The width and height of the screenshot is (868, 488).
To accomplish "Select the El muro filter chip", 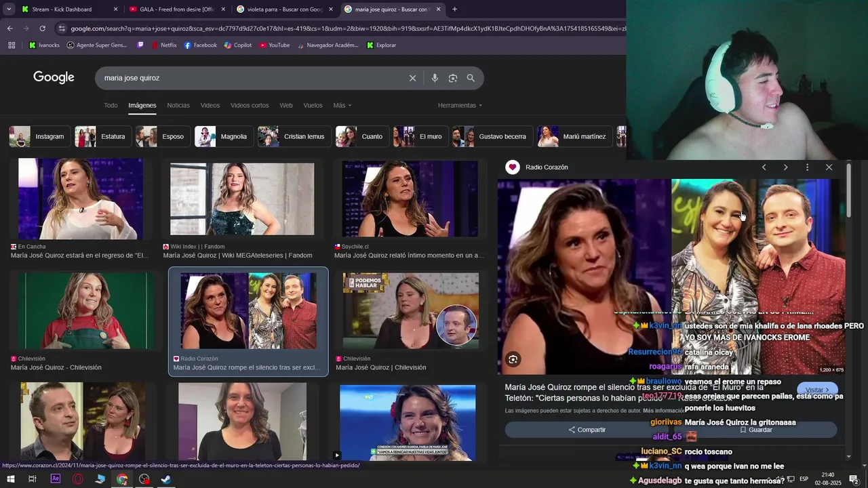I will [x=420, y=136].
